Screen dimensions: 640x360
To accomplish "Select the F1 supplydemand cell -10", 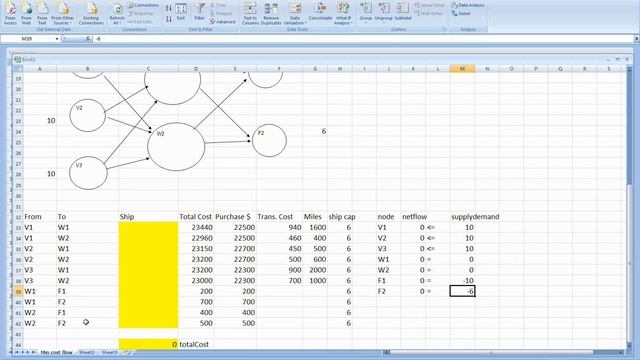I will (x=462, y=281).
